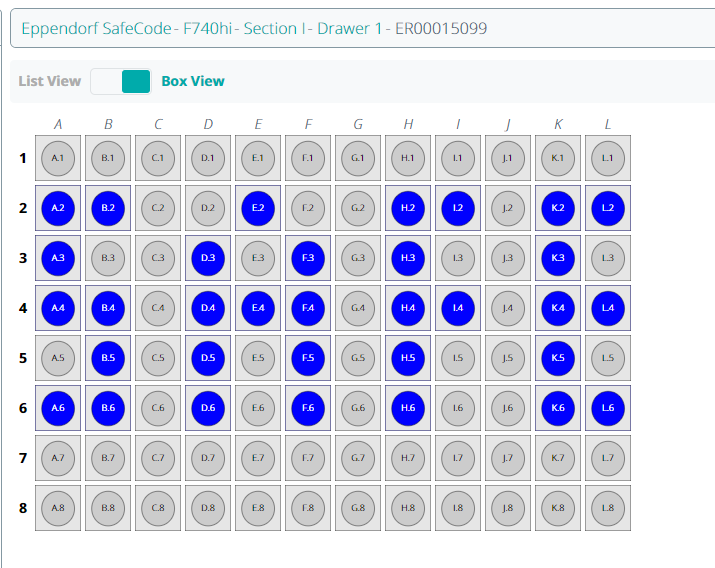The width and height of the screenshot is (715, 568).
Task: Select occupied blue well B.6
Action: (108, 408)
